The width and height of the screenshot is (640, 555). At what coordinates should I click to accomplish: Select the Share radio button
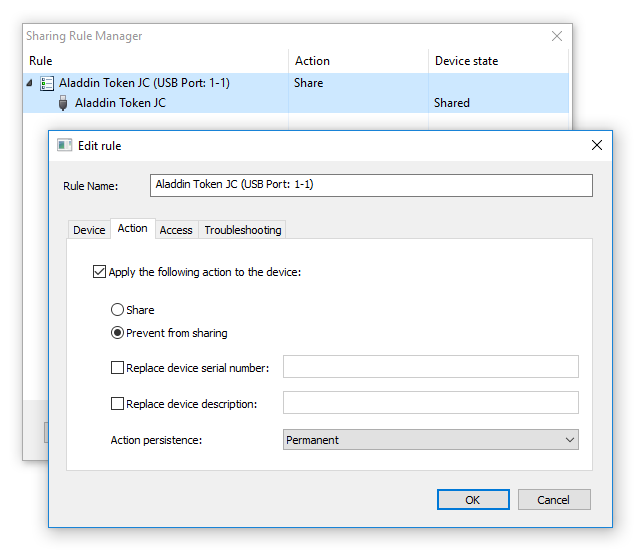pos(117,310)
